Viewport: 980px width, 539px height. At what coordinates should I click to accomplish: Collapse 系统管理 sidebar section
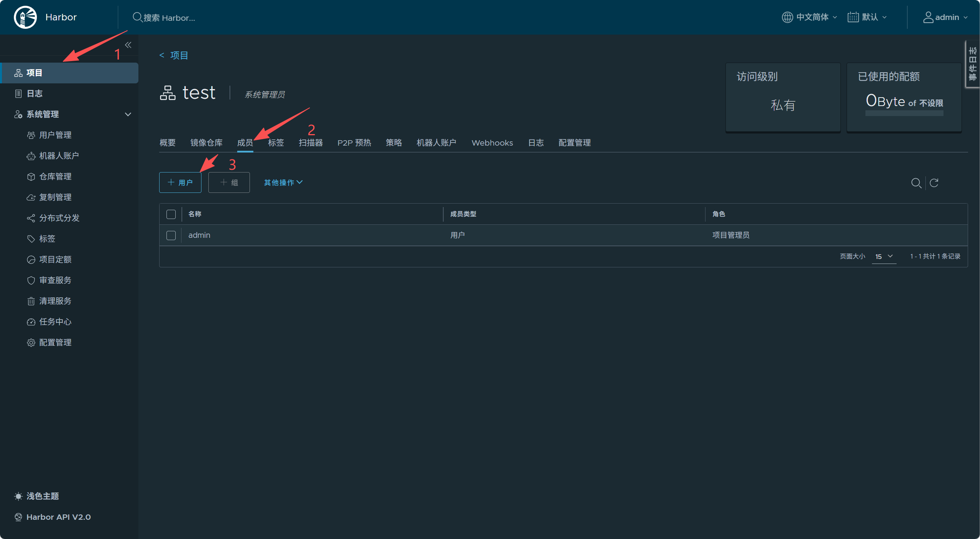point(128,114)
